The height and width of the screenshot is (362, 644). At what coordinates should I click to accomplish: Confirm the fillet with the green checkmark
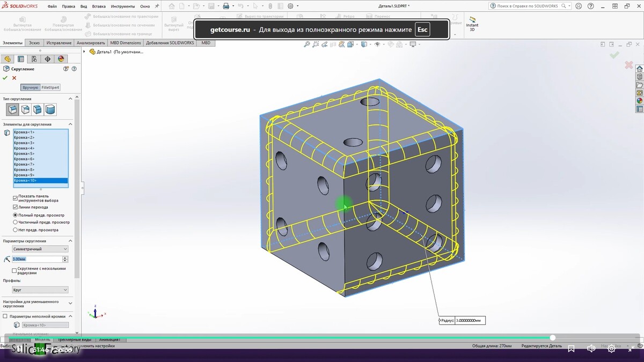pos(5,78)
